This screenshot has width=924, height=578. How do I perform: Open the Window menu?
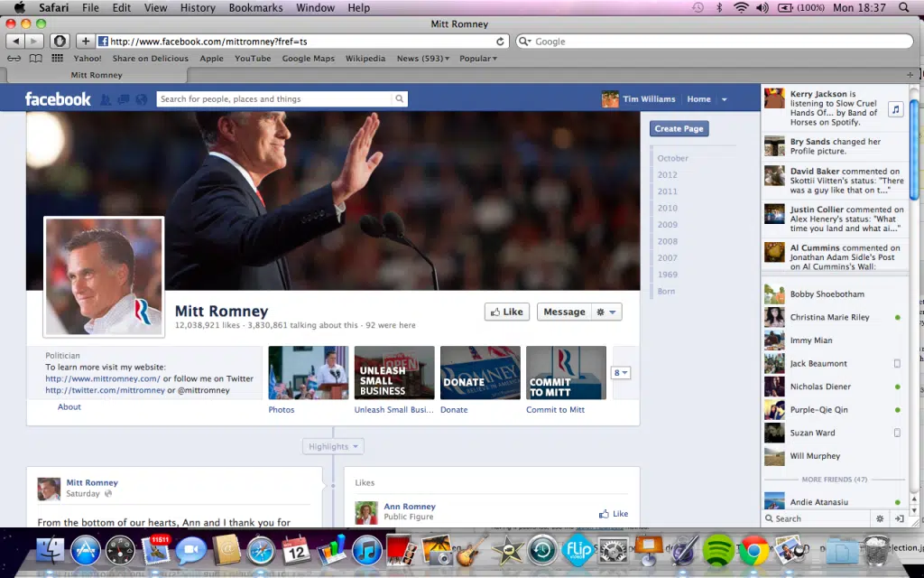pyautogui.click(x=315, y=7)
